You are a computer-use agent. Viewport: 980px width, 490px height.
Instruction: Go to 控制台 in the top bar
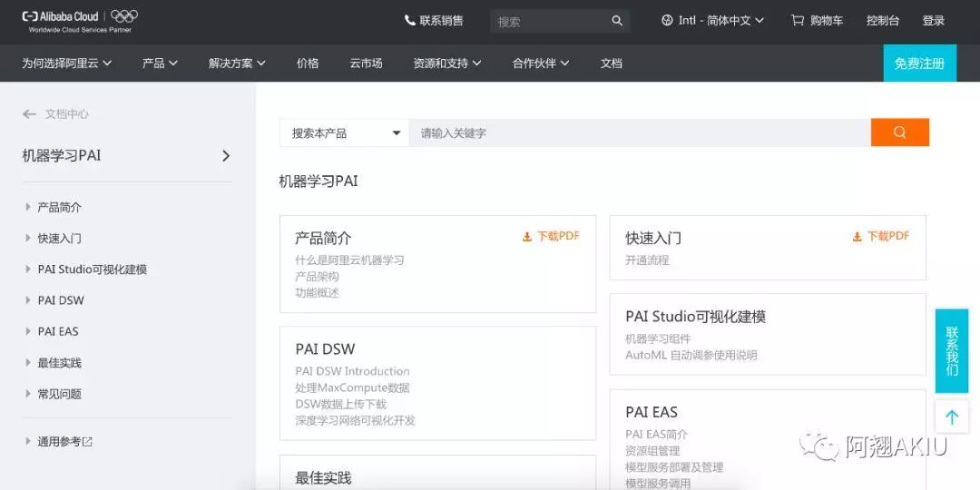click(883, 21)
